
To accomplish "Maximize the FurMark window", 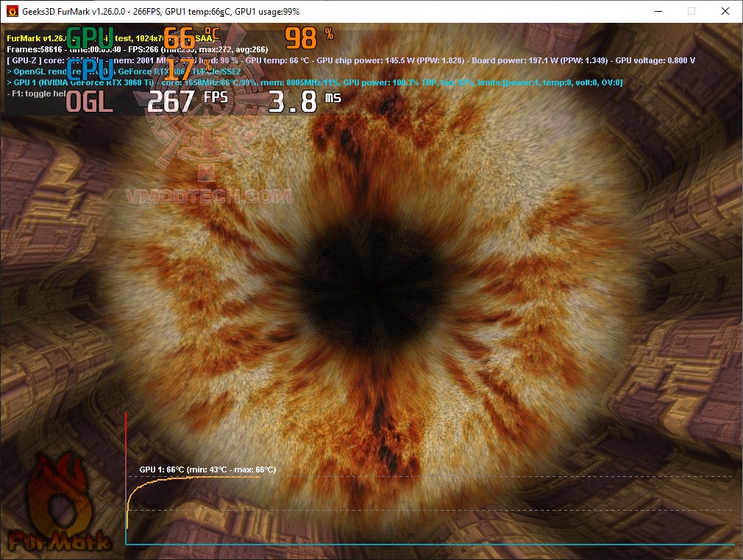I will point(692,11).
